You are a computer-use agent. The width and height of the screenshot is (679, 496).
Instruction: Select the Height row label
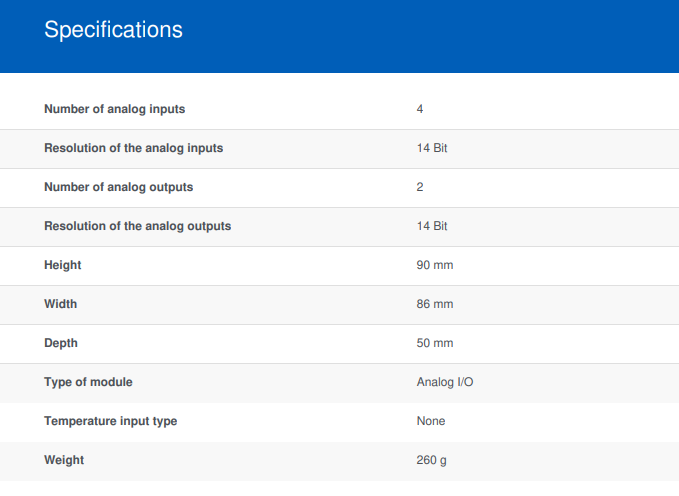[63, 265]
